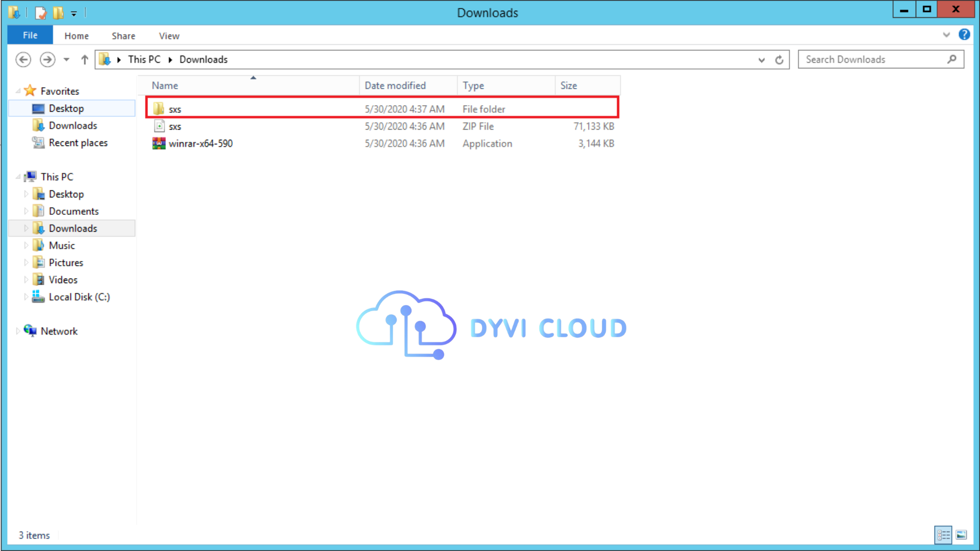This screenshot has width=980, height=551.
Task: Expand Videos under This PC
Action: tap(26, 280)
